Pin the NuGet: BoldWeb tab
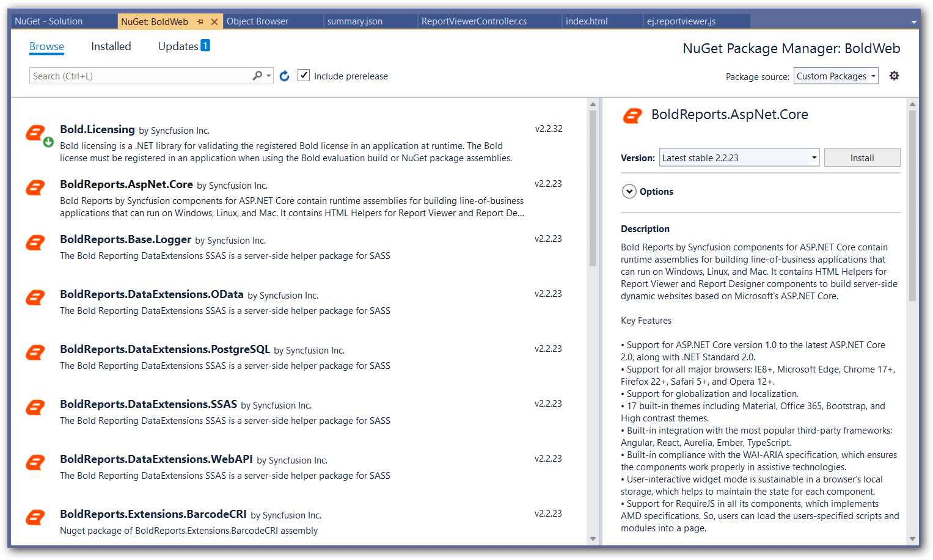Viewport: 933px width, 560px height. 200,21
